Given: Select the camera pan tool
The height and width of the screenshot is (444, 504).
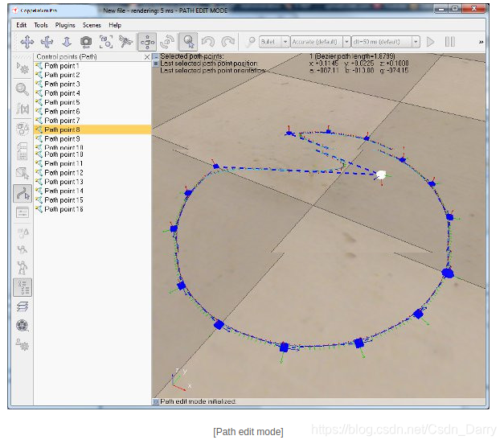Looking at the screenshot, I should coord(27,42).
